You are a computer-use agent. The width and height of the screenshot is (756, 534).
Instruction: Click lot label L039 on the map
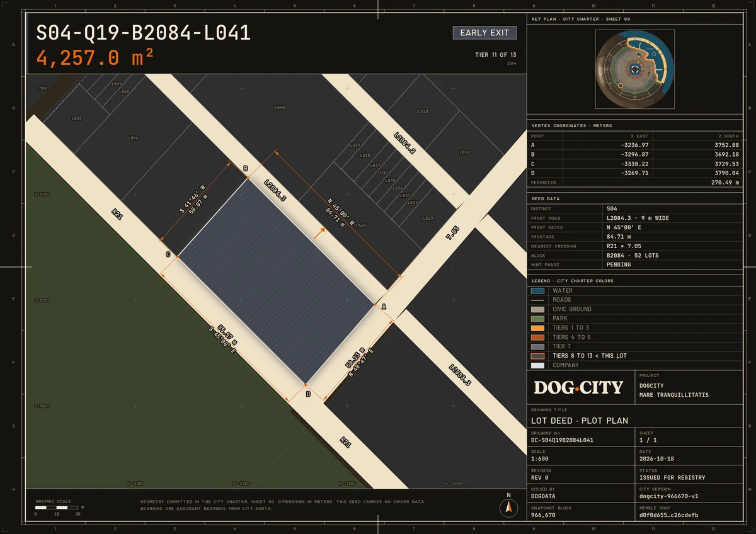[x=355, y=145]
